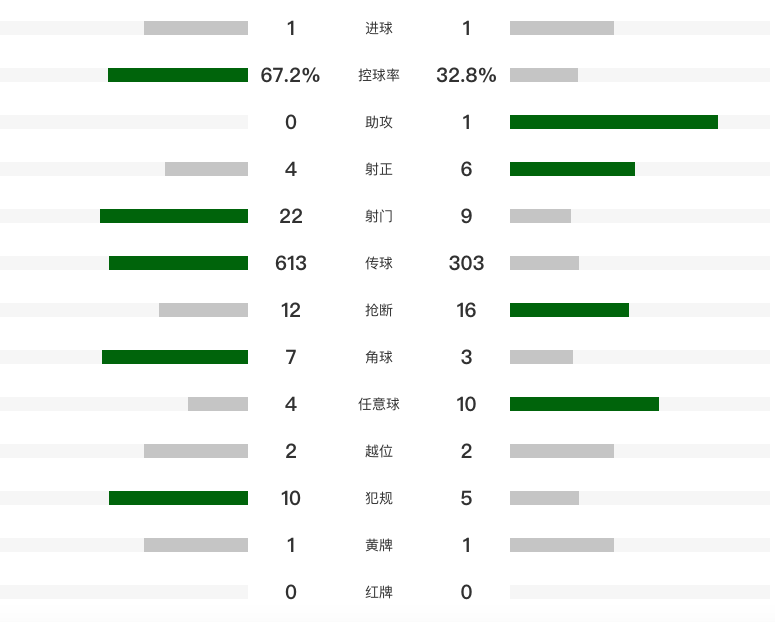Click the right green 任意球 bar
This screenshot has height=622, width=775.
[x=584, y=404]
